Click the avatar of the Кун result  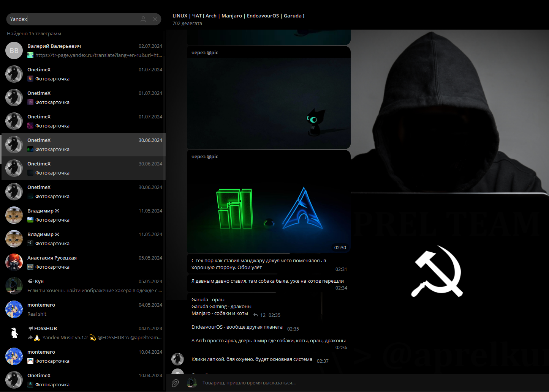click(x=14, y=286)
